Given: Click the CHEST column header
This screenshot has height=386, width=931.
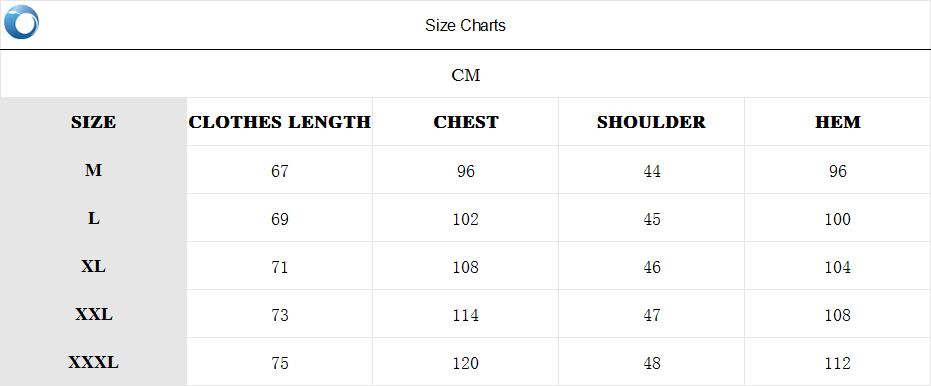Looking at the screenshot, I should point(466,122).
